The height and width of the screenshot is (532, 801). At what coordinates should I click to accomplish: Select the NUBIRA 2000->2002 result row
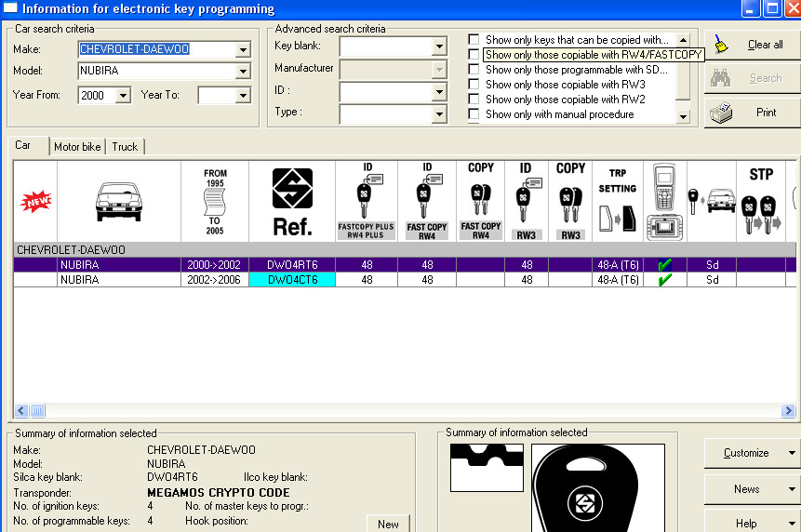coord(405,265)
